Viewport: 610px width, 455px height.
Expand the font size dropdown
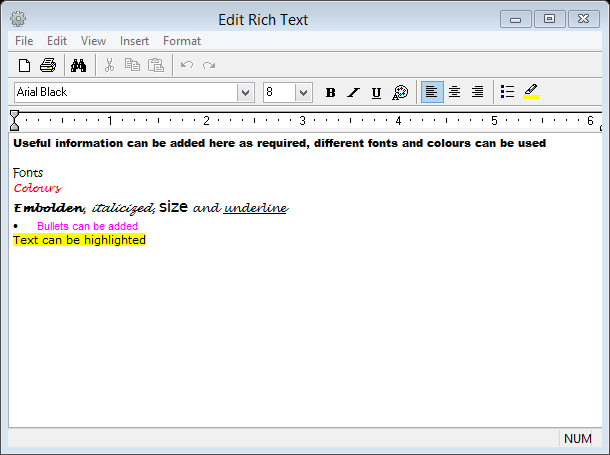(x=303, y=92)
